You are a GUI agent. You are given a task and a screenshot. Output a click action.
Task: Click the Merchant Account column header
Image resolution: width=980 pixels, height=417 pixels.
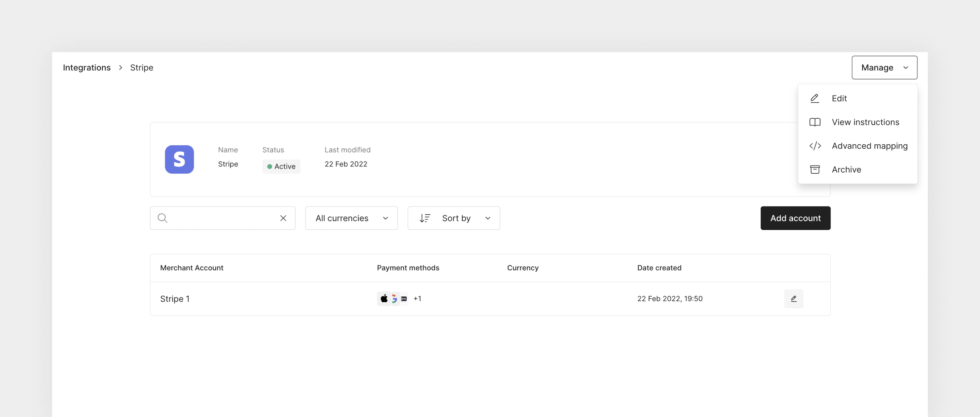pos(192,268)
